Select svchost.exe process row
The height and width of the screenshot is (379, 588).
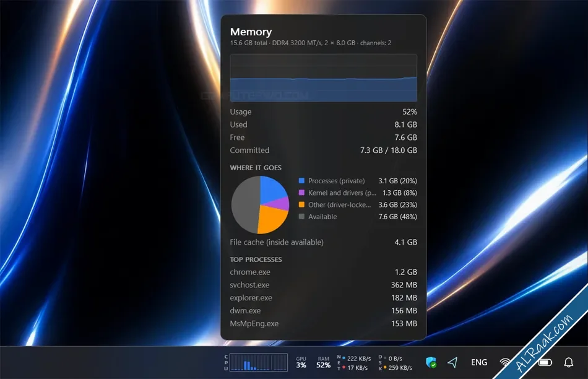point(323,285)
